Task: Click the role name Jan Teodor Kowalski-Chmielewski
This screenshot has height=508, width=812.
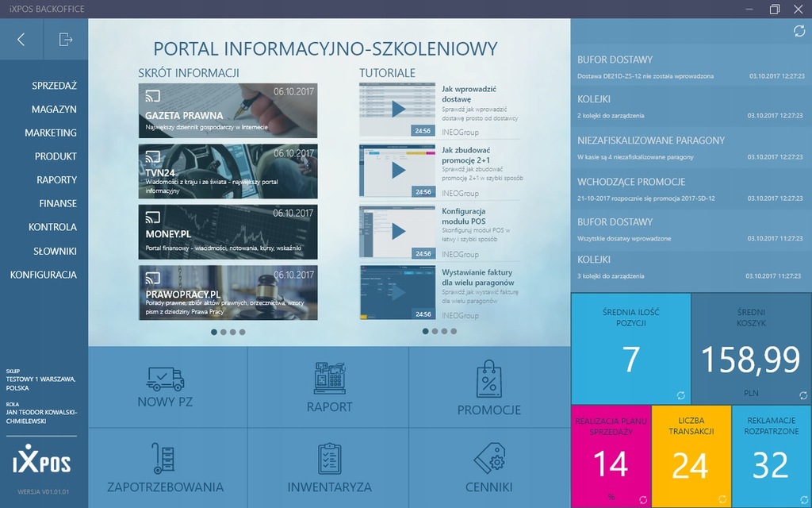Action: pos(41,417)
